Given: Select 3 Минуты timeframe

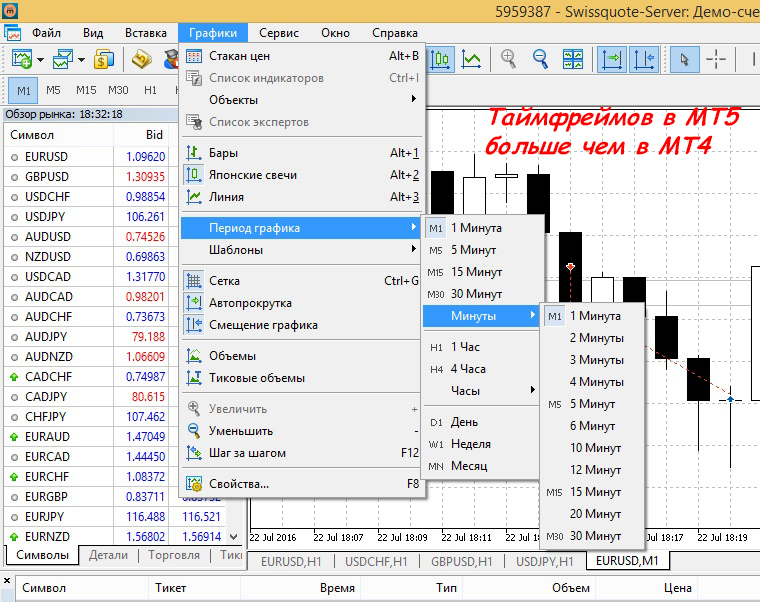Looking at the screenshot, I should click(592, 360).
